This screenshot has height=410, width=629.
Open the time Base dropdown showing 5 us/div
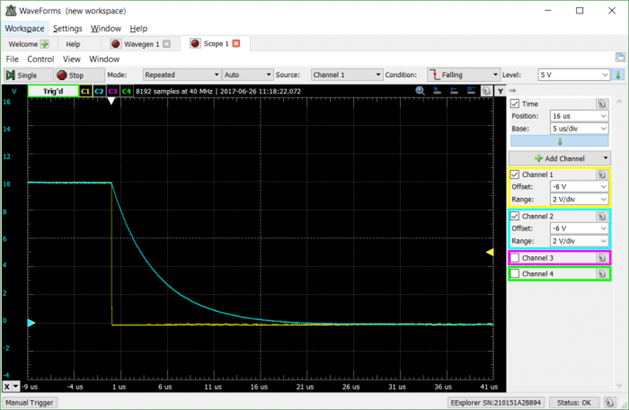click(579, 129)
